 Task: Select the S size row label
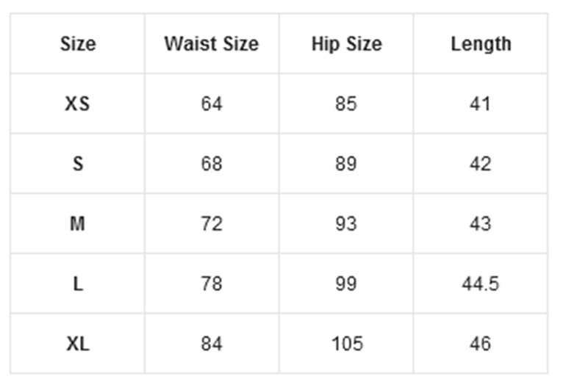pos(78,164)
